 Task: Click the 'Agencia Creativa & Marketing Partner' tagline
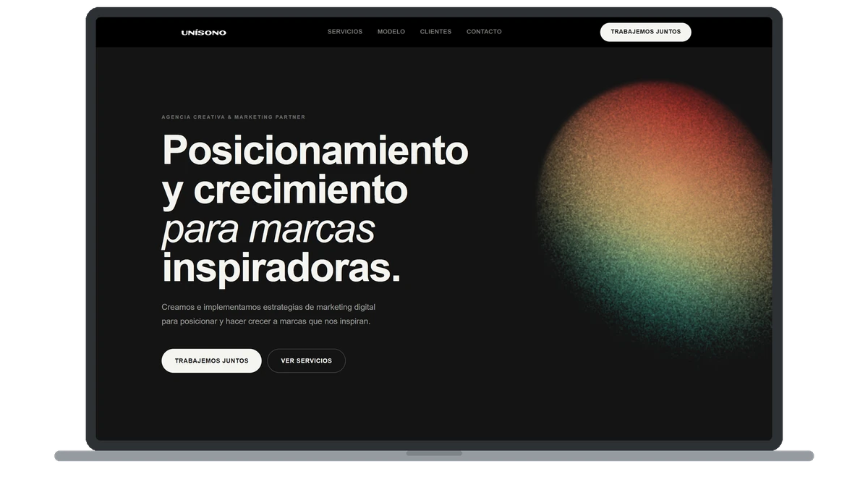(x=234, y=117)
